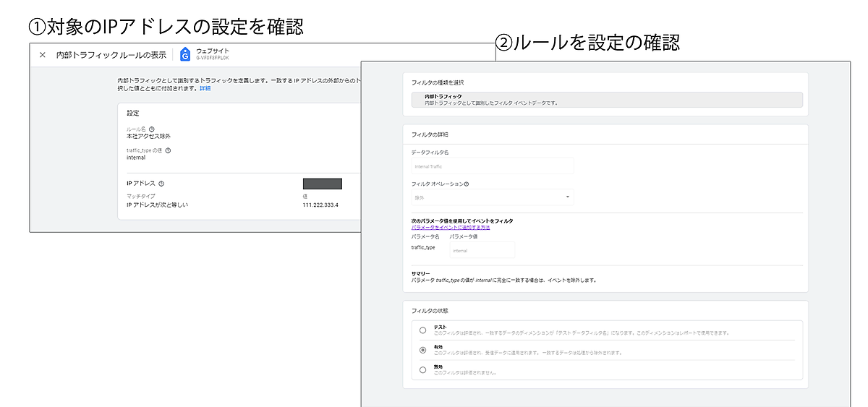Screen dimensions: 868x407
Task: Select the 有効 filter state radio button
Action: [423, 350]
